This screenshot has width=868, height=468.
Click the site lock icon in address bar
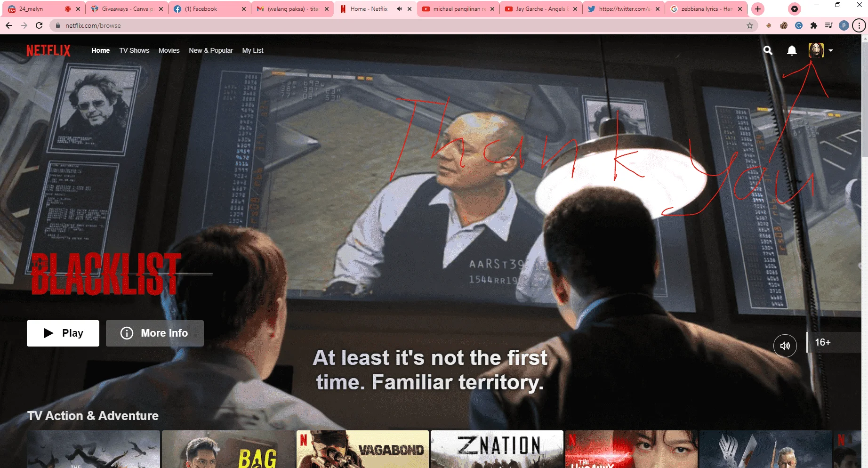pyautogui.click(x=58, y=25)
